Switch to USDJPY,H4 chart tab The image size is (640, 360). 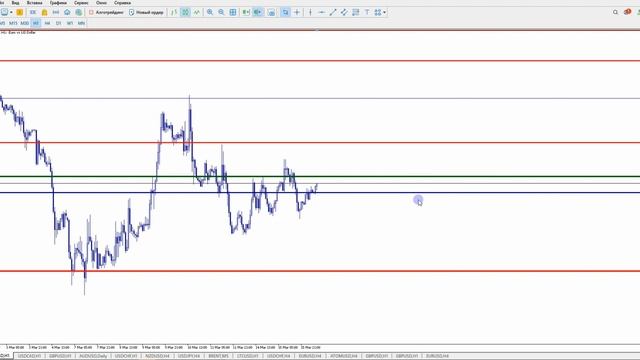tap(189, 356)
